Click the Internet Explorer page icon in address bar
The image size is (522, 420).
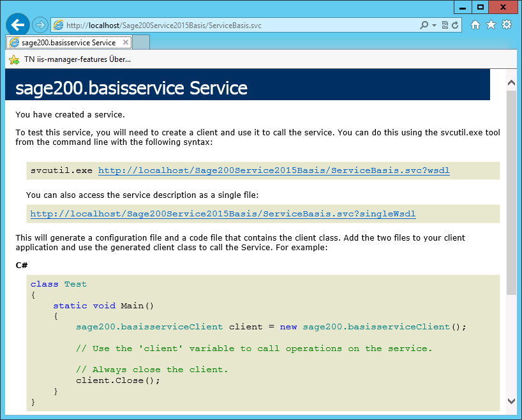click(x=58, y=25)
